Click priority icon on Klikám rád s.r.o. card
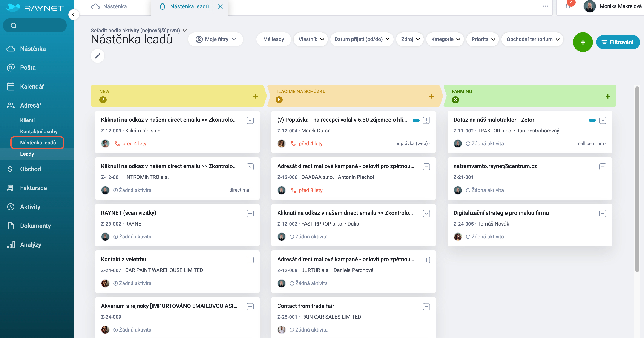Image resolution: width=644 pixels, height=338 pixels. click(x=250, y=120)
